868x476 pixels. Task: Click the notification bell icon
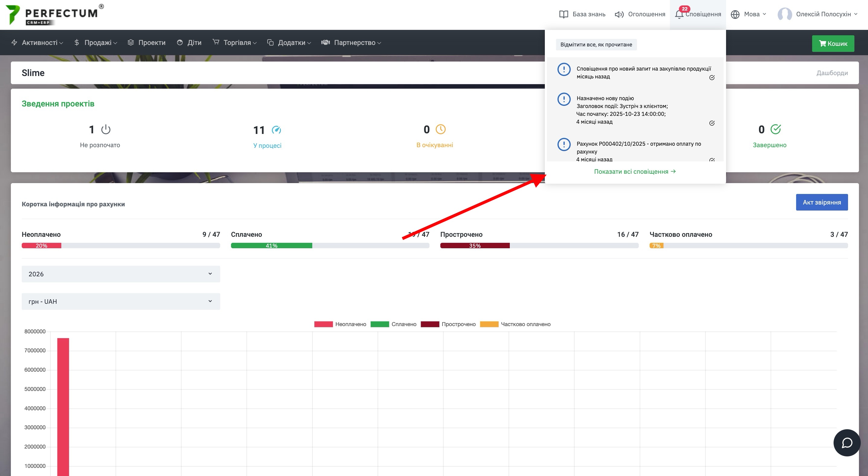[x=679, y=14]
